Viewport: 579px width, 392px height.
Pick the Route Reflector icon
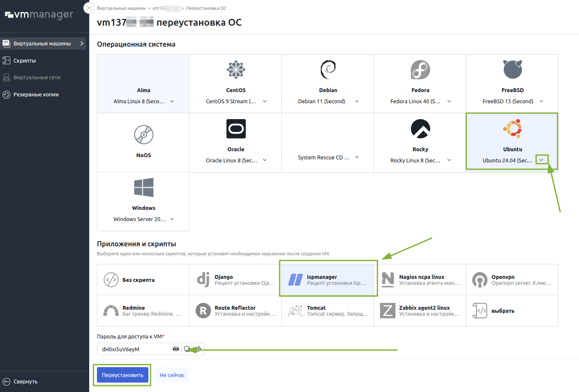203,311
